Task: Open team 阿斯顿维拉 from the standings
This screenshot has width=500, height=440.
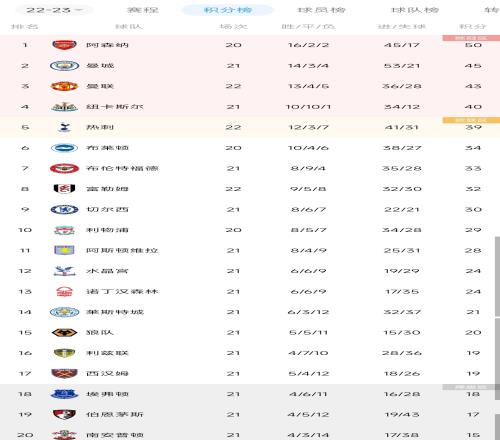Action: point(122,251)
